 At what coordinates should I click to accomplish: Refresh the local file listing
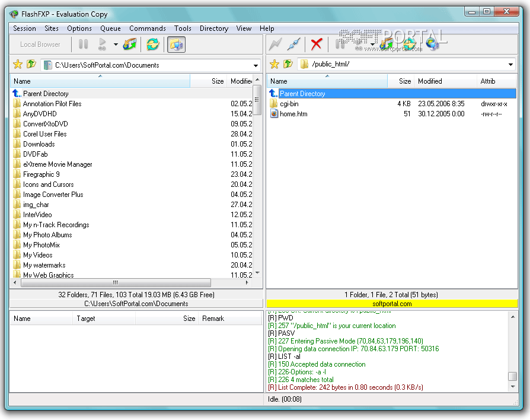(x=153, y=44)
